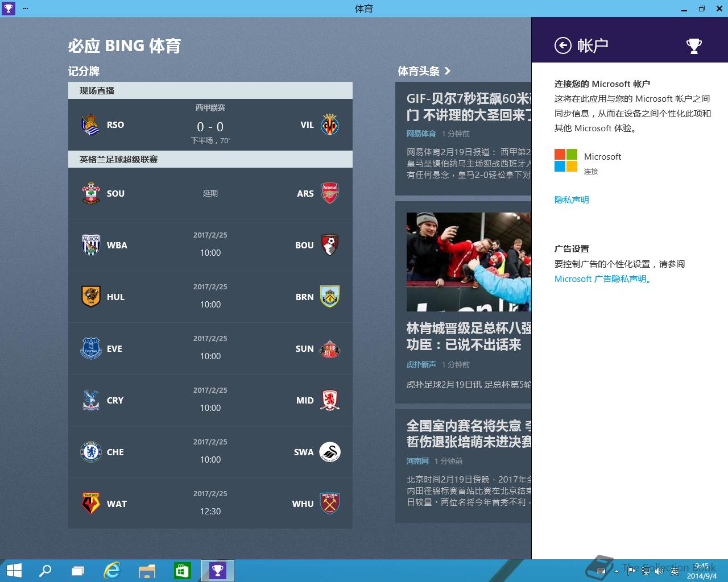Open the Microsoft 广告隐私声明 link
The height and width of the screenshot is (582, 728).
tap(604, 278)
